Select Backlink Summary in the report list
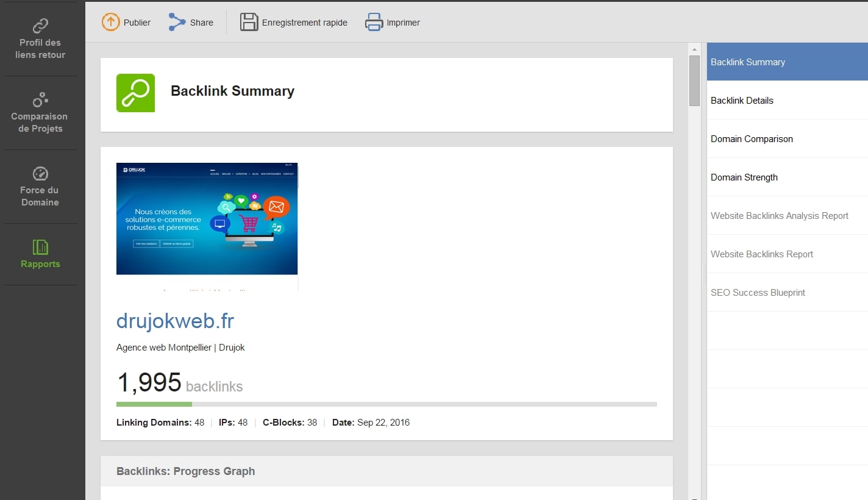The height and width of the screenshot is (500, 868). click(x=788, y=62)
